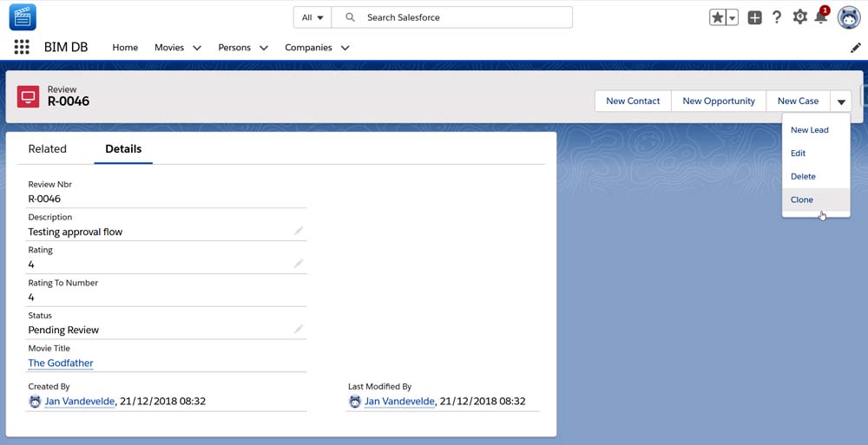Viewport: 868px width, 445px height.
Task: Click Created By user avatar icon
Action: 35,402
